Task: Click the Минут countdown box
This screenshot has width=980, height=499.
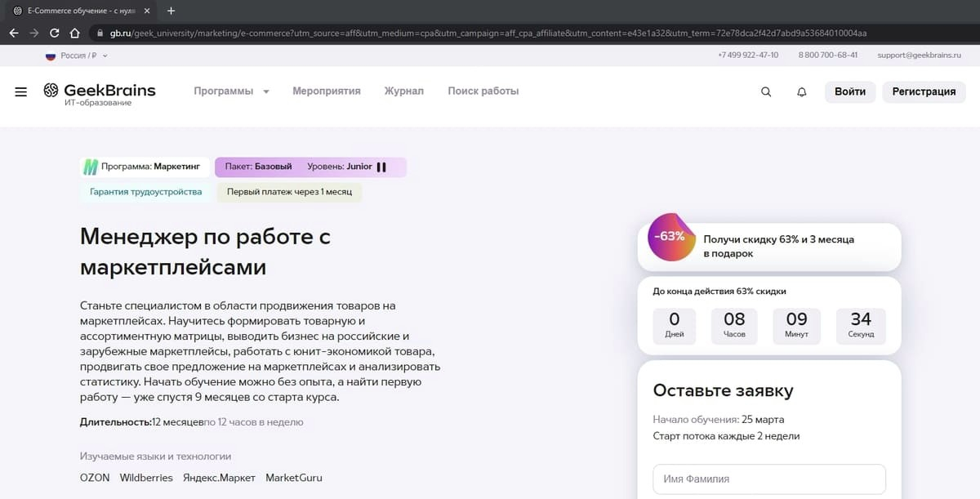Action: point(796,325)
